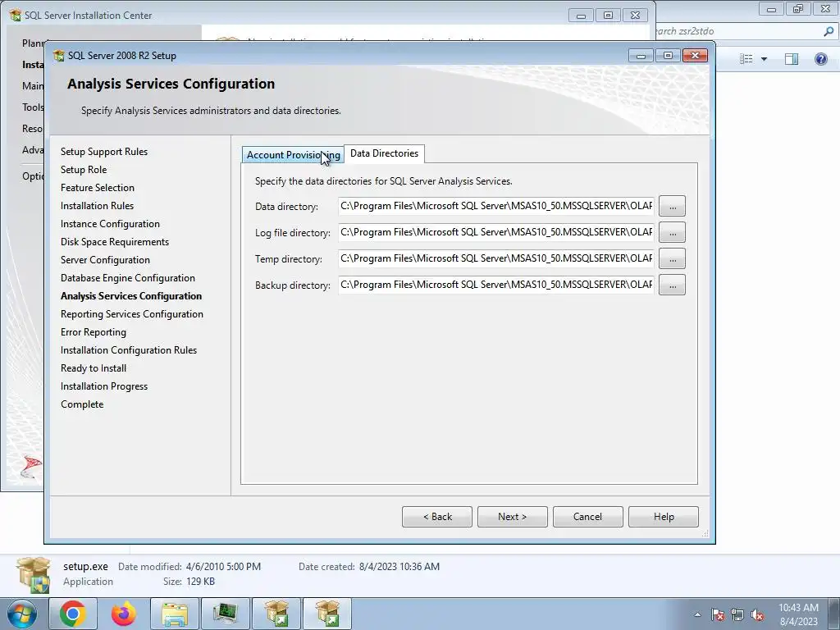
Task: Cancel the SQL Server setup
Action: tap(587, 517)
